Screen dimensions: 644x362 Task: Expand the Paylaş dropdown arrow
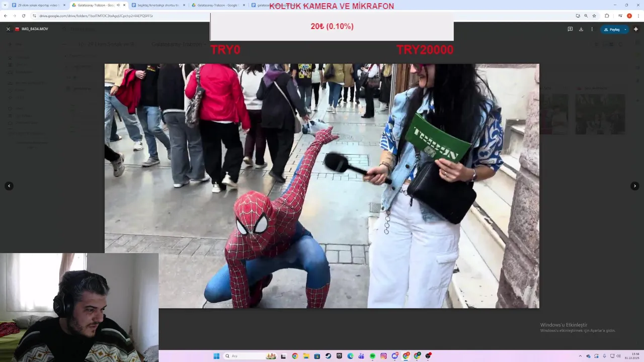(x=625, y=29)
